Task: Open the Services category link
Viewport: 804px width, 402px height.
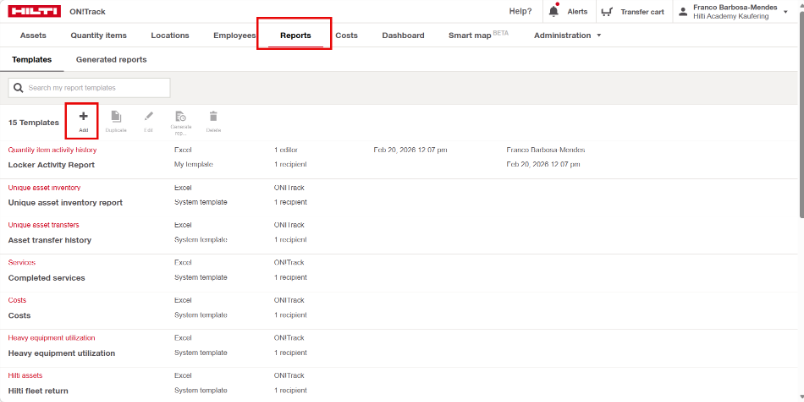Action: (x=22, y=263)
